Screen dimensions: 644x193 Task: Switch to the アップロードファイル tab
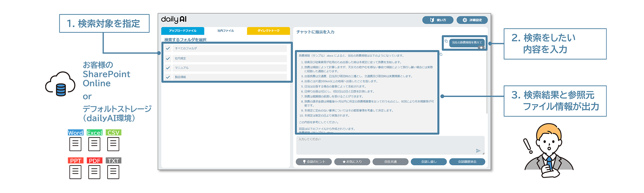(183, 31)
